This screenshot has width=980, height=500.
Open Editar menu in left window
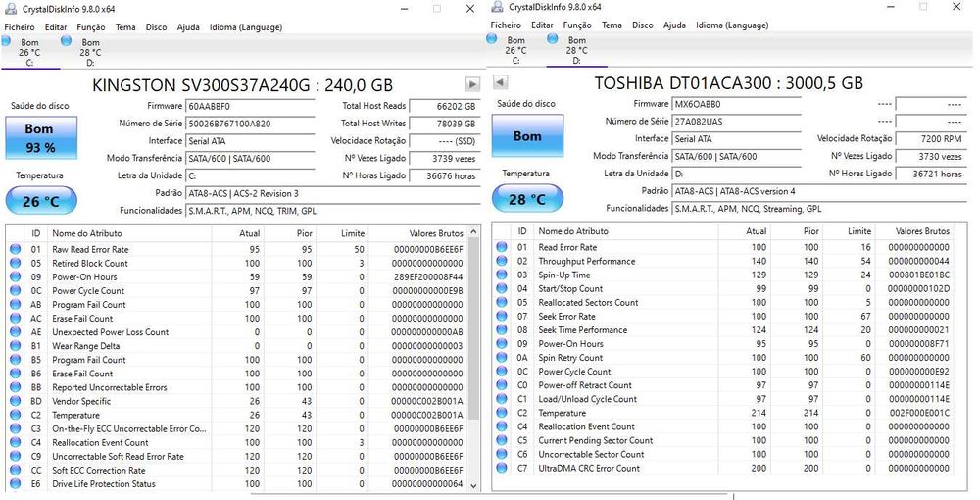[56, 27]
